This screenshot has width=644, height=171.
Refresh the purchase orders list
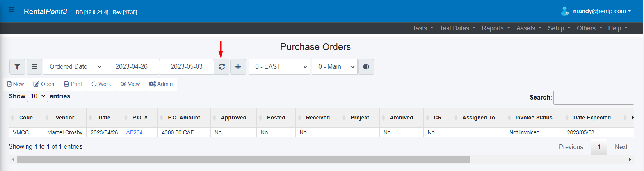tap(222, 67)
